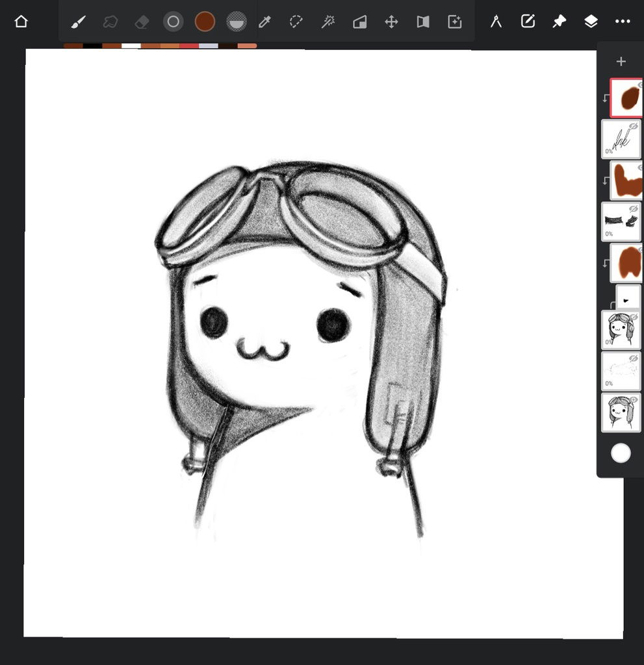Select the Magic Wand tool
The width and height of the screenshot is (644, 665).
328,22
